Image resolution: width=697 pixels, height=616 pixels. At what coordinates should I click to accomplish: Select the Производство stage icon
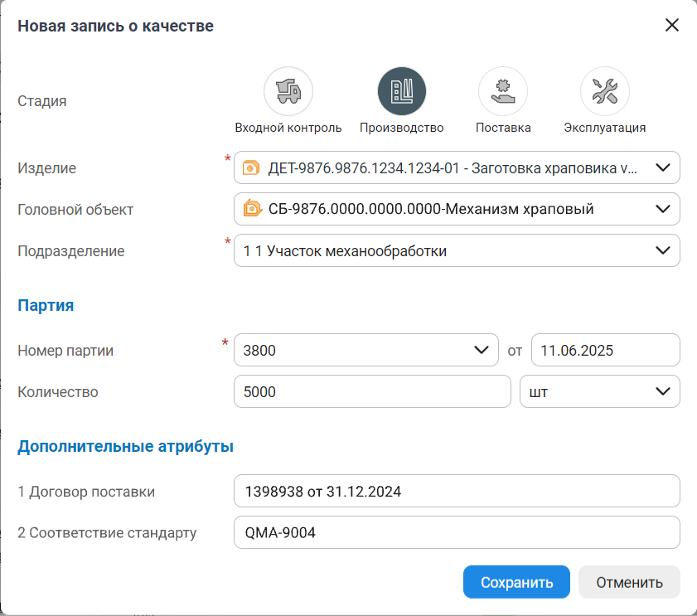[401, 90]
